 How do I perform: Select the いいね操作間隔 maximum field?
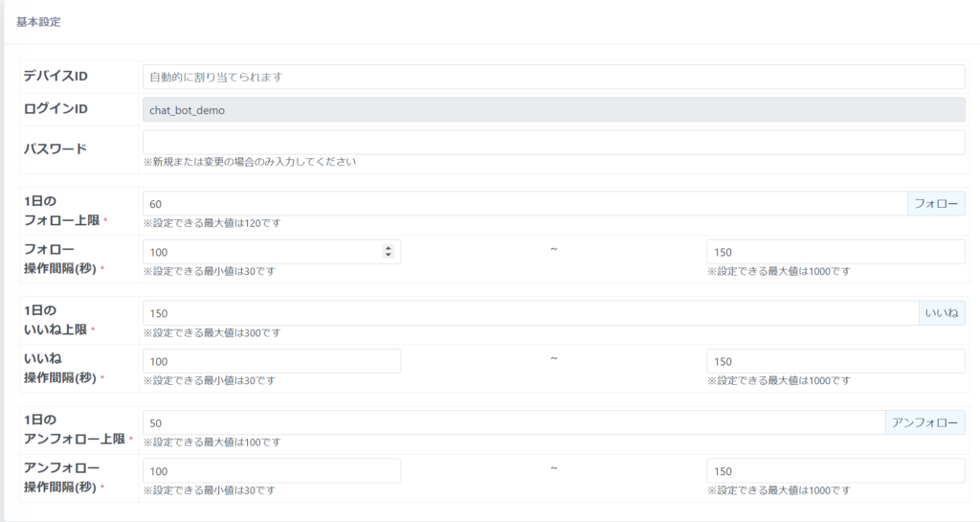point(835,361)
